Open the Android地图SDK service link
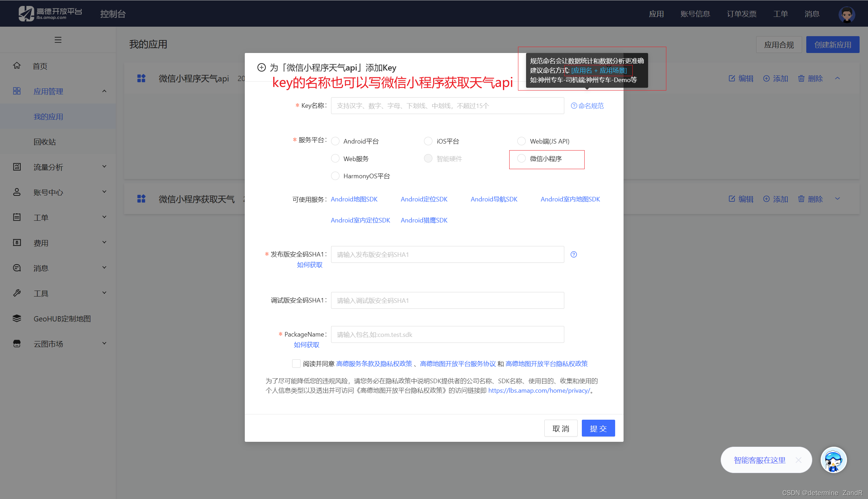The height and width of the screenshot is (499, 868). [354, 199]
